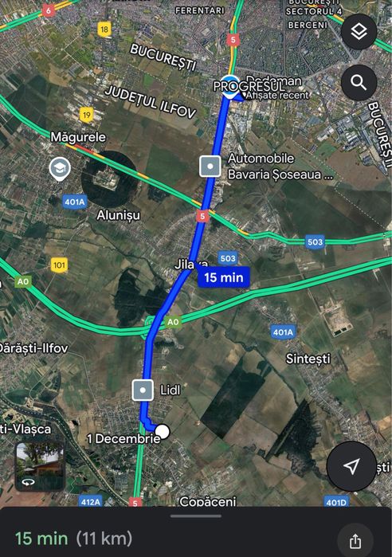Tap the A0 interchange road shield
The image size is (392, 557).
173,322
